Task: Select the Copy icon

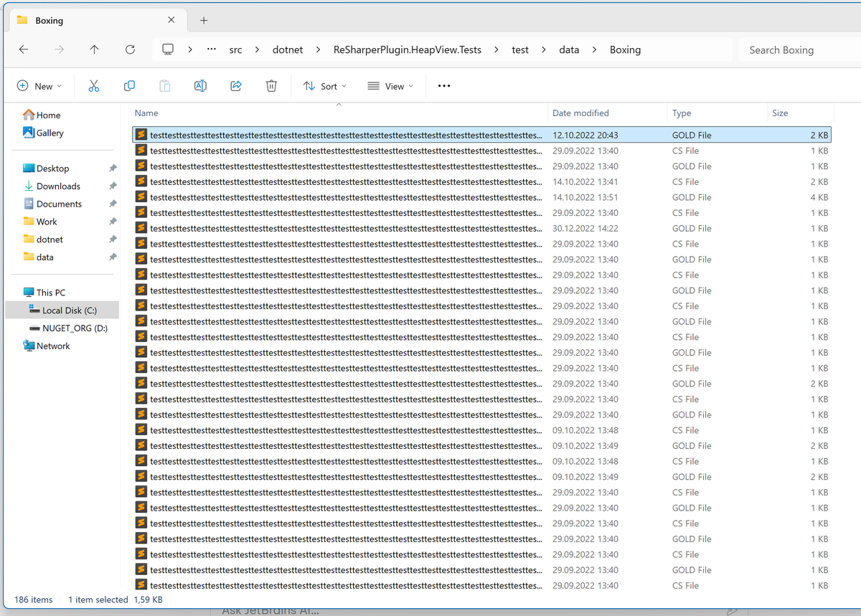Action: pos(129,85)
